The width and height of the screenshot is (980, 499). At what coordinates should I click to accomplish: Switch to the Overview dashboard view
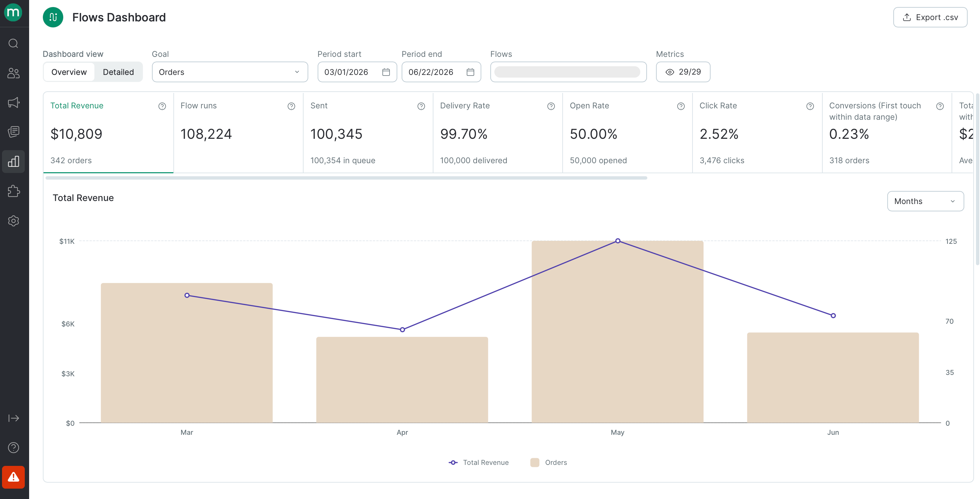click(69, 72)
